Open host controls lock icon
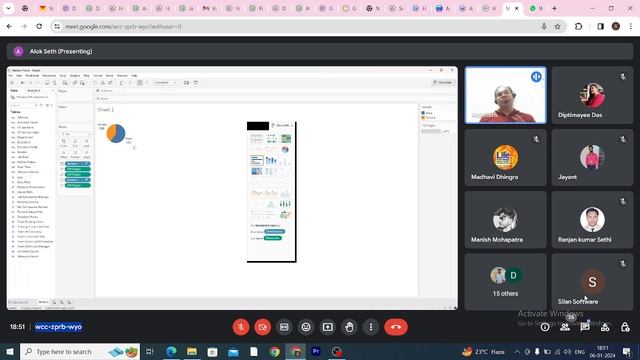 (625, 327)
